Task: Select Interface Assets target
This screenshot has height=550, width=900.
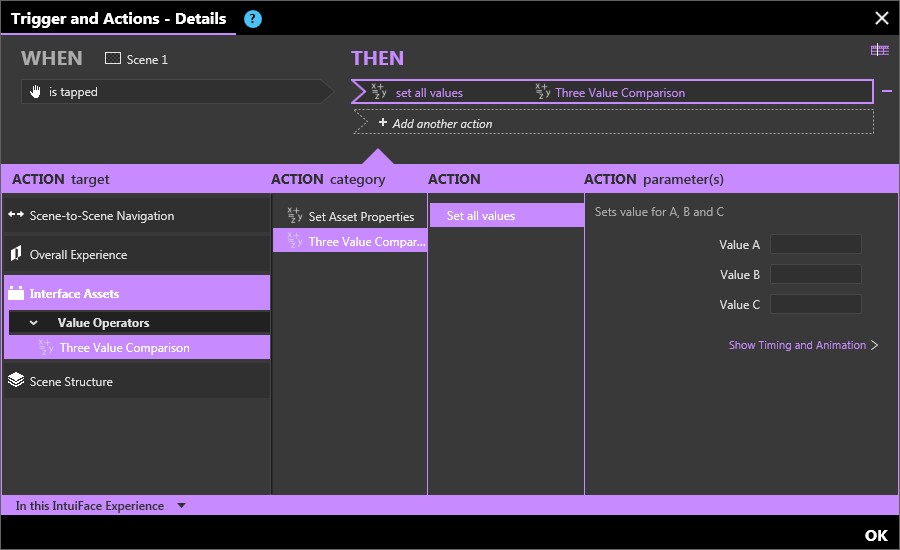Action: 137,293
